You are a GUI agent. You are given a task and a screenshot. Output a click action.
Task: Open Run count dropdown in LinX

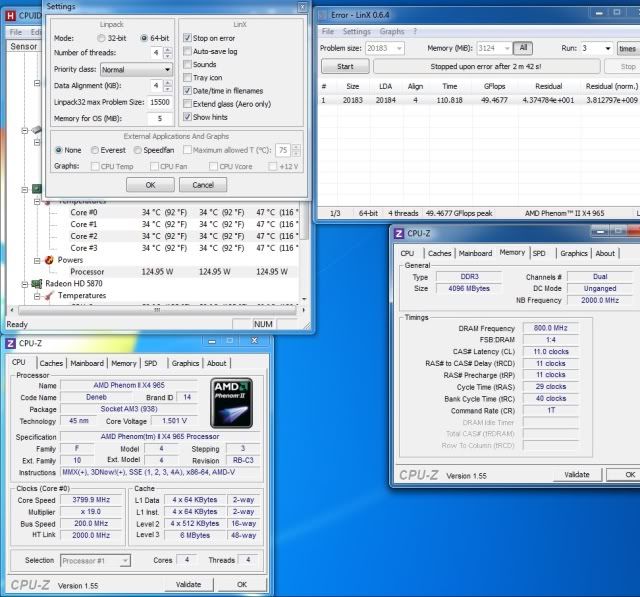[596, 48]
